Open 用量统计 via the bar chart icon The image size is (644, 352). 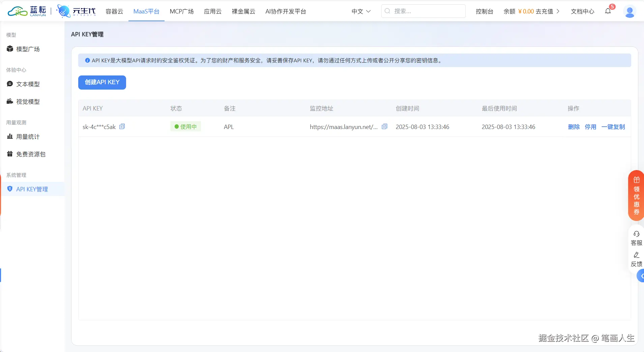coord(10,136)
